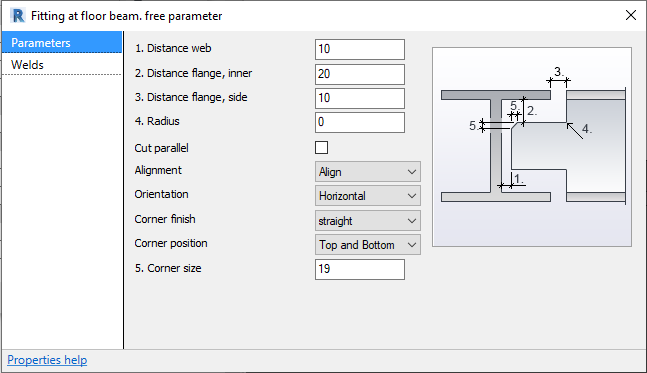The height and width of the screenshot is (373, 647).
Task: Open the Orientation dropdown
Action: [x=368, y=196]
